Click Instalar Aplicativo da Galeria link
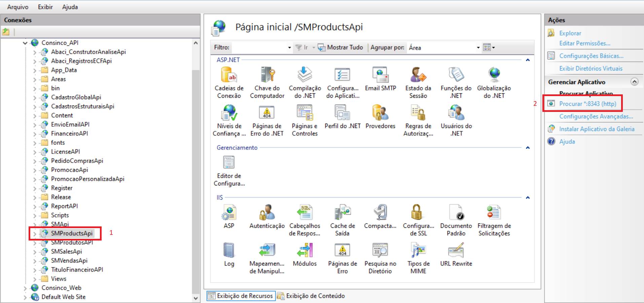 tap(597, 129)
